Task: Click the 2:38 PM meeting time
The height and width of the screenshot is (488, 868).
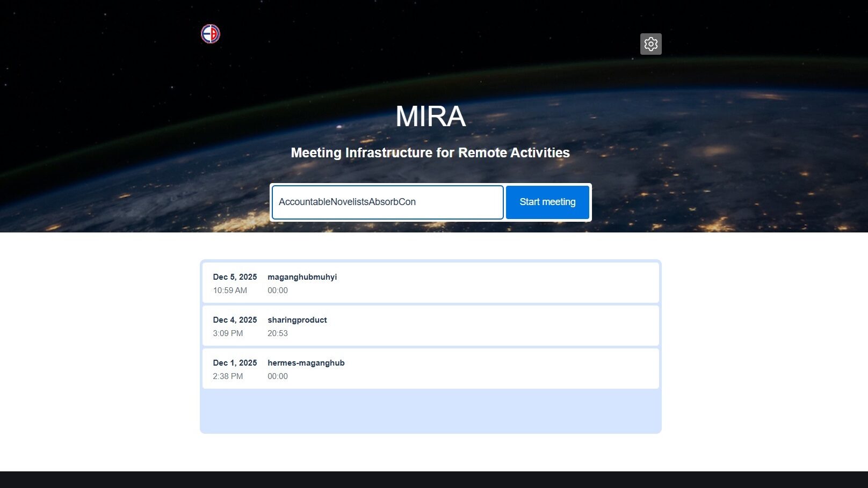Action: coord(228,376)
